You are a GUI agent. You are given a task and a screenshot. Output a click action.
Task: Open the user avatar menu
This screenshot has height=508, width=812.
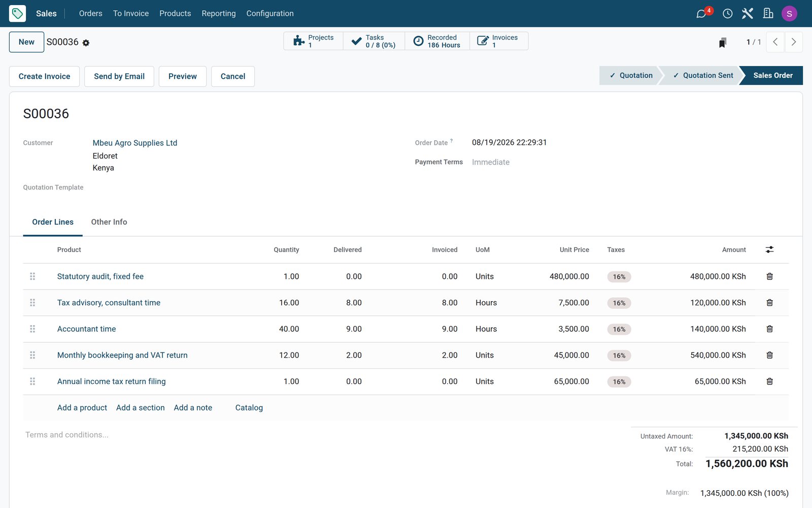click(789, 14)
